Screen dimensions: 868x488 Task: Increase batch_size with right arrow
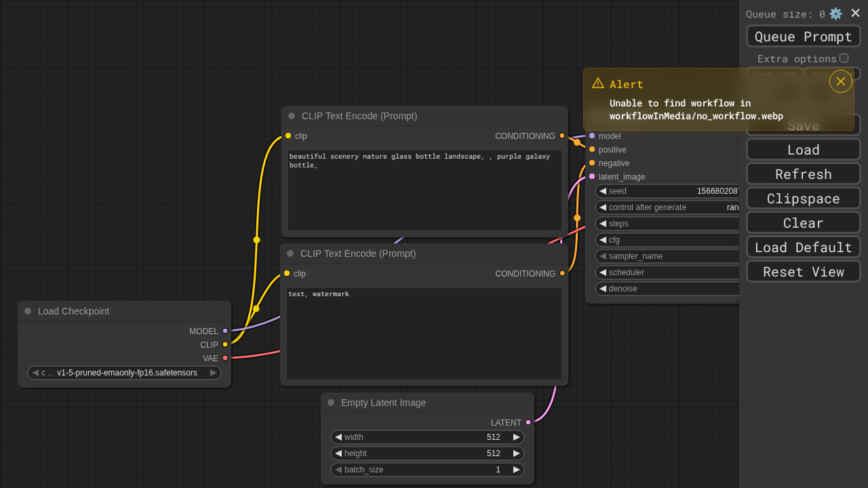(516, 470)
